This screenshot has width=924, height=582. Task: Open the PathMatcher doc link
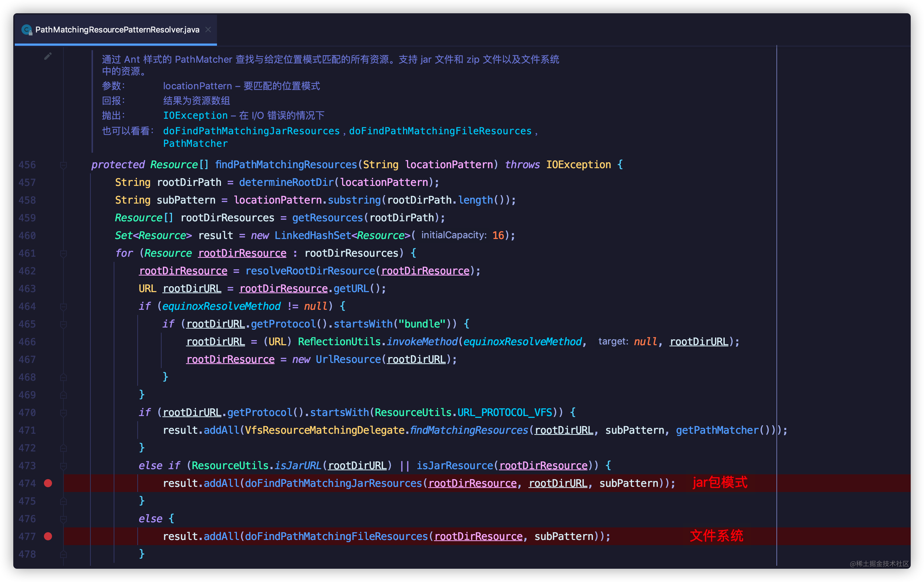click(x=195, y=144)
